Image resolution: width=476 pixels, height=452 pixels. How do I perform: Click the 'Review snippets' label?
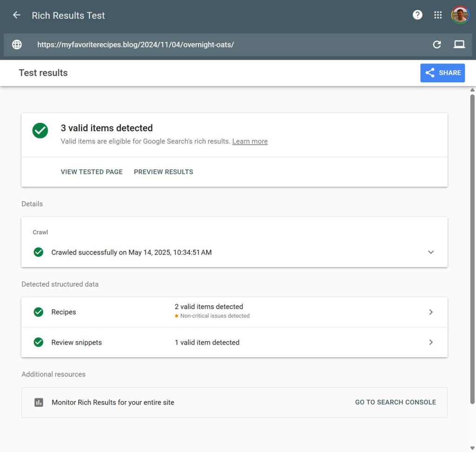(77, 342)
